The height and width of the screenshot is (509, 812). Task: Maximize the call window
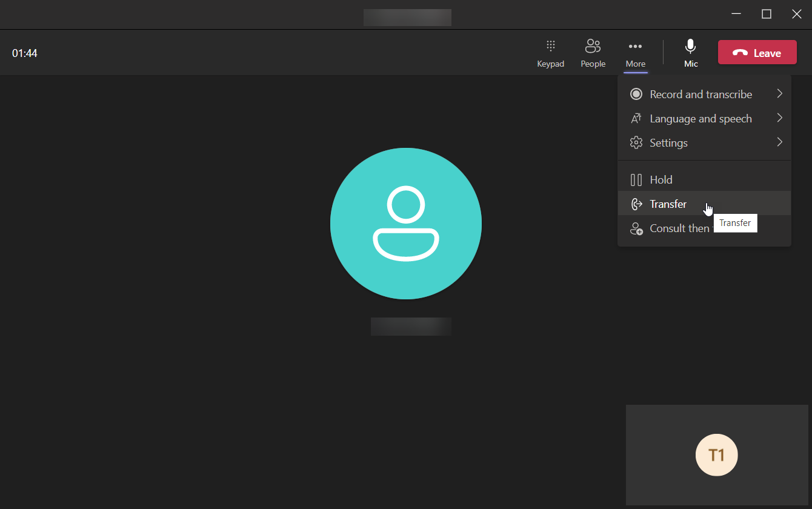point(767,14)
